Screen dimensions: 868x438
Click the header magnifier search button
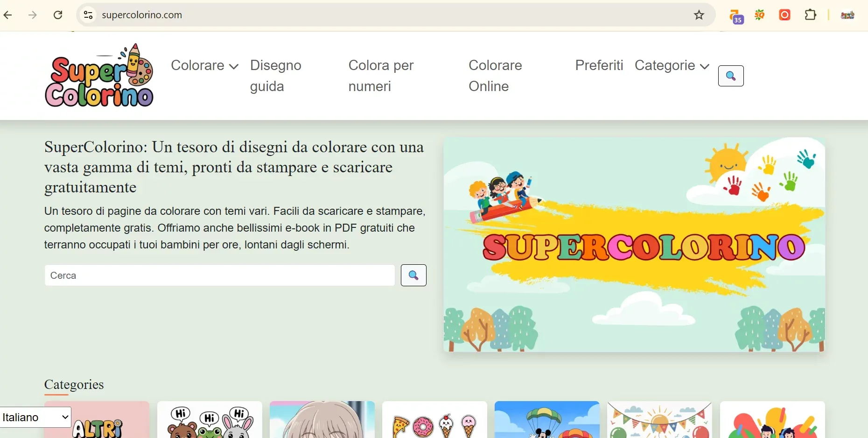tap(731, 76)
